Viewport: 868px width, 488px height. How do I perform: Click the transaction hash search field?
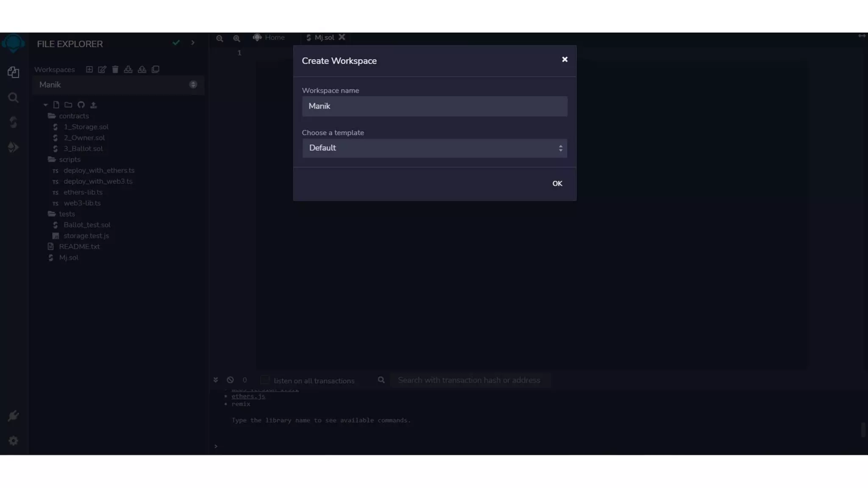click(x=470, y=380)
